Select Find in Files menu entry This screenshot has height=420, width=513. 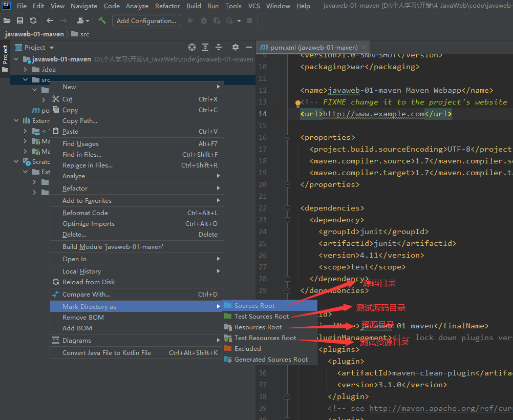click(x=137, y=155)
